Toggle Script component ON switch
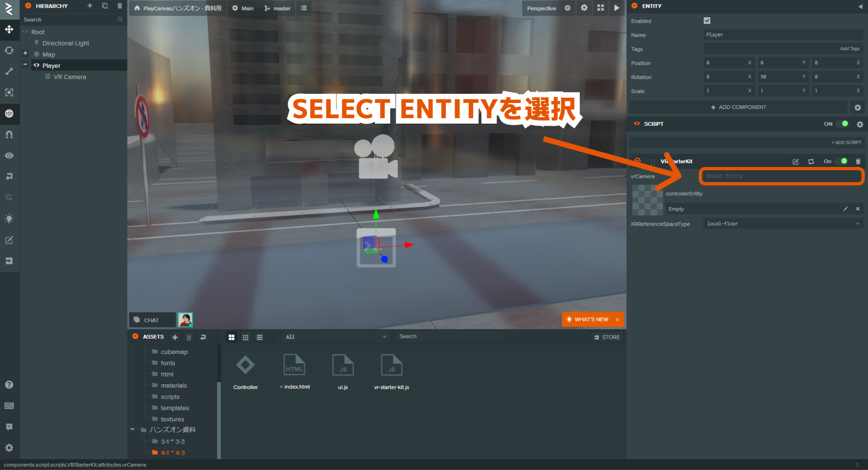The image size is (868, 470). [x=842, y=124]
